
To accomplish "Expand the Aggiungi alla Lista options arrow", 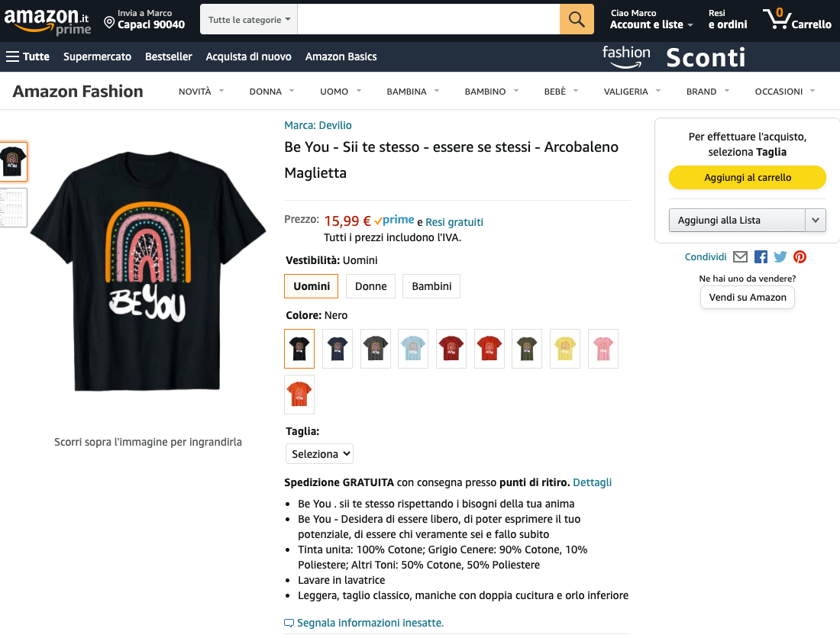I will coord(815,220).
